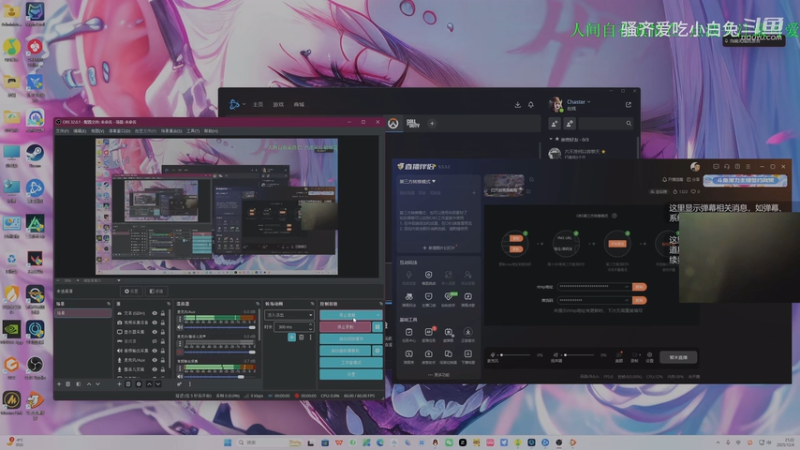The height and width of the screenshot is (450, 800).
Task: Open advanced audio properties icon under the mixer
Action: coord(179,384)
